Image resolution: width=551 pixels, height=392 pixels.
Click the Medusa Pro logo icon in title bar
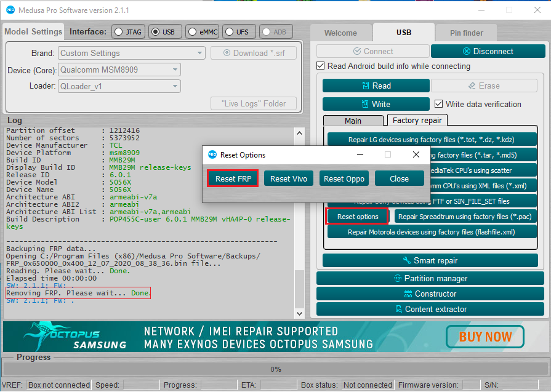(x=10, y=10)
